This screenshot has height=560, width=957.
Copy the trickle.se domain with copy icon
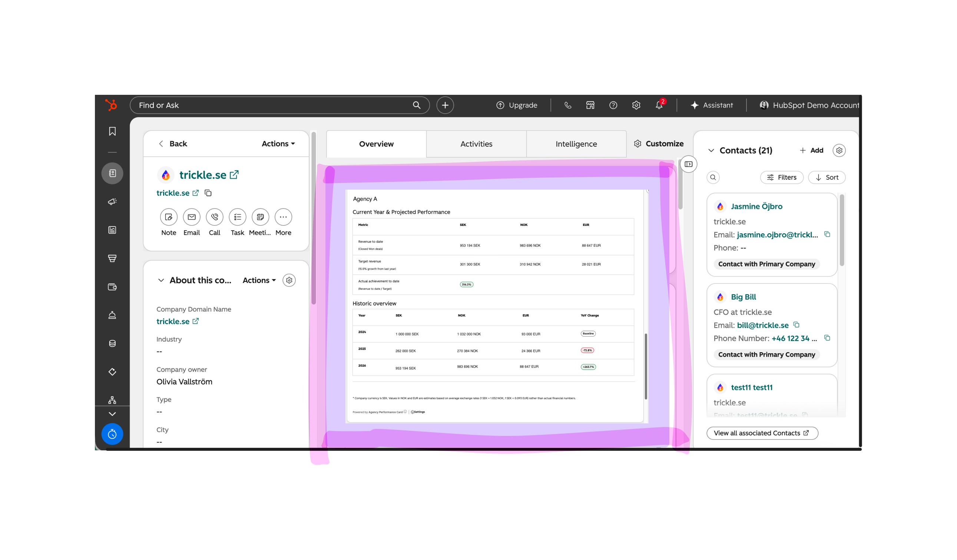[208, 193]
